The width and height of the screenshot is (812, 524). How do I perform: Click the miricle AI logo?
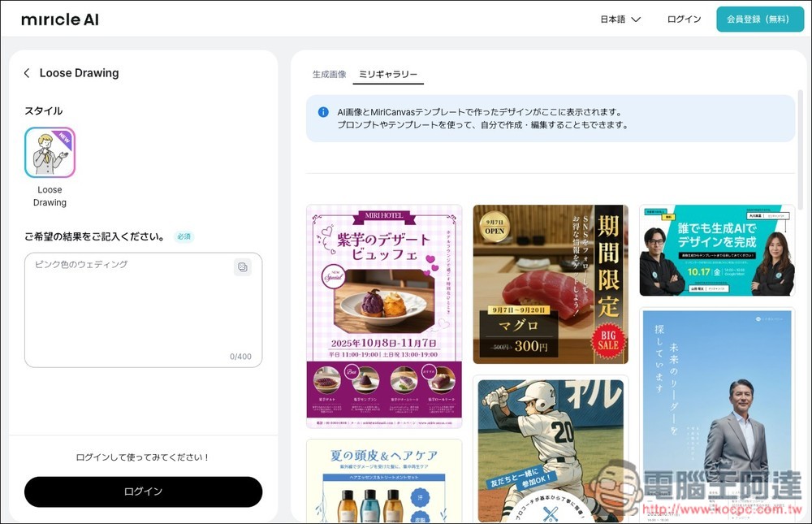(59, 19)
